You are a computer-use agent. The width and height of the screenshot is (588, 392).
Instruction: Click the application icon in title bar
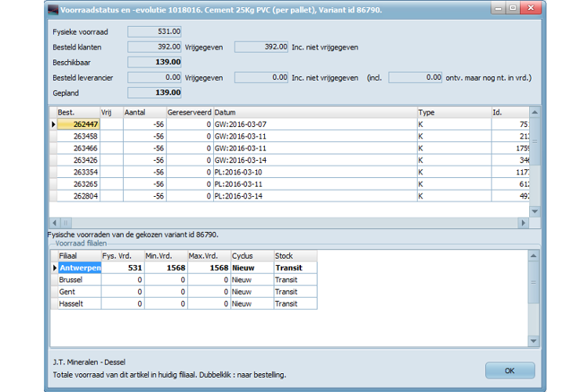(x=53, y=9)
